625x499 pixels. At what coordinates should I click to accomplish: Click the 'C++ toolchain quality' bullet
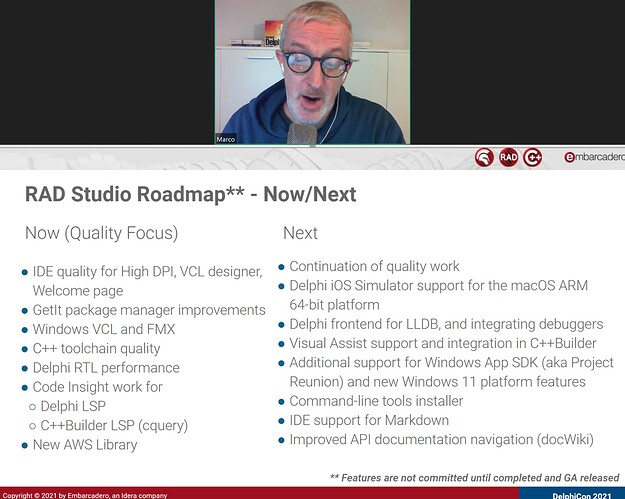pos(96,348)
